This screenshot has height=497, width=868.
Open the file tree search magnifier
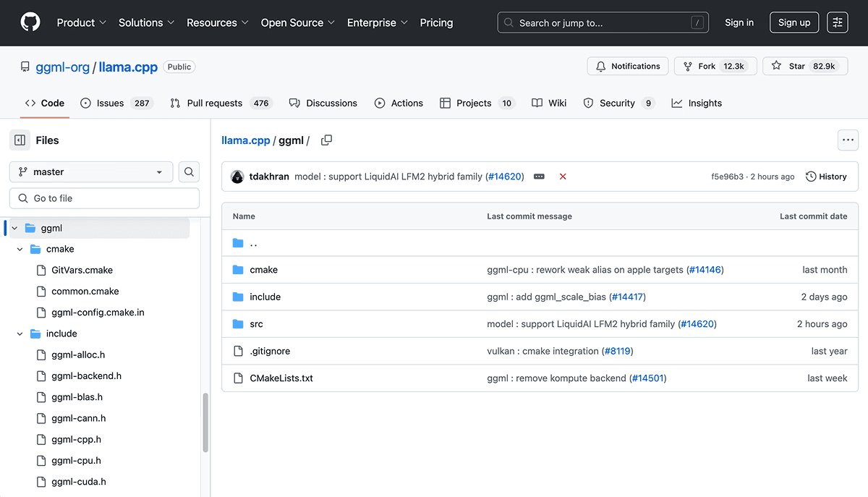188,171
